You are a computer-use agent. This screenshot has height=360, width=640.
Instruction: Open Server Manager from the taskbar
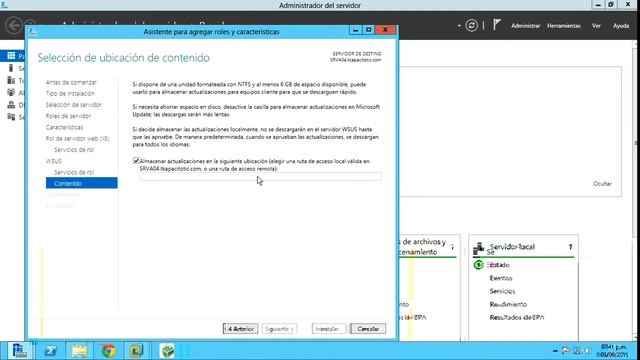pos(19,351)
